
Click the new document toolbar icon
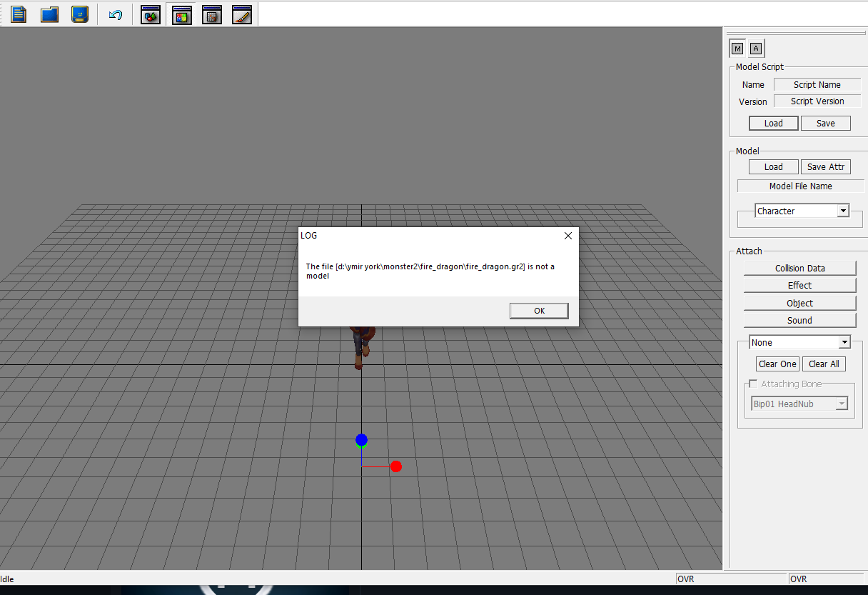click(19, 14)
